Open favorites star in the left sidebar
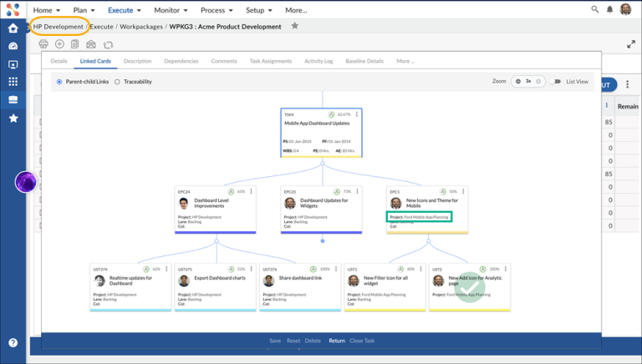Viewport: 642px width, 364px height. point(13,119)
